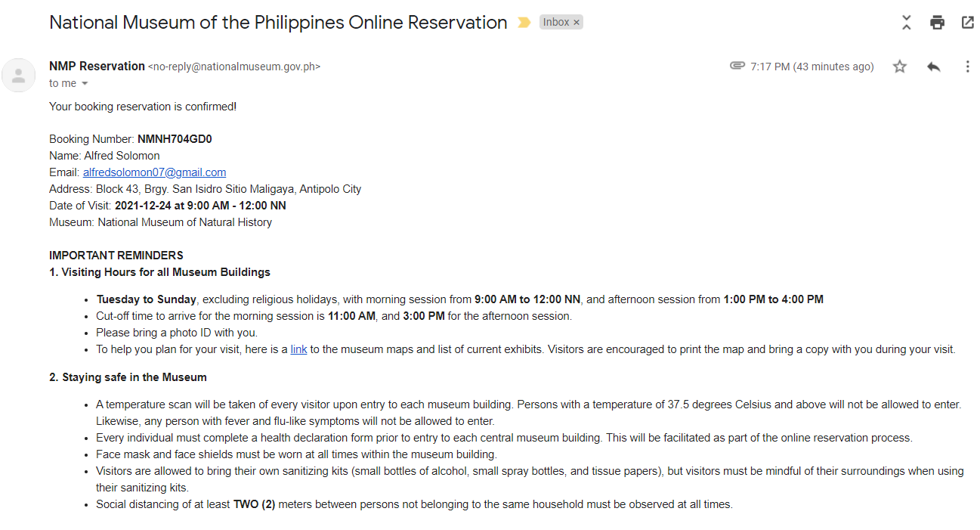Open the three-dot More options menu
This screenshot has width=980, height=530.
click(x=967, y=67)
